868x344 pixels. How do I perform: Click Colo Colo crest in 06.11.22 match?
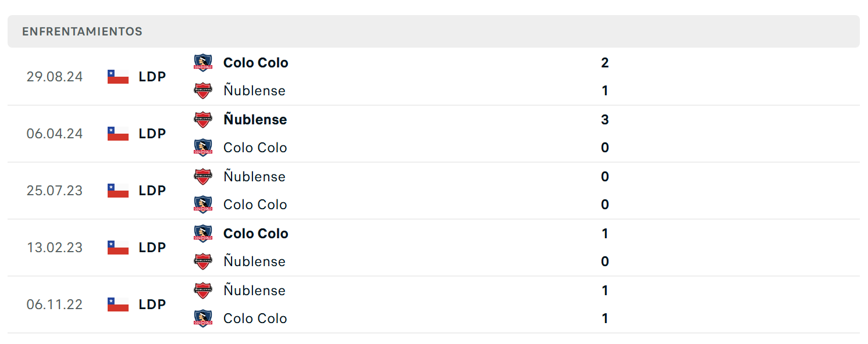point(203,318)
